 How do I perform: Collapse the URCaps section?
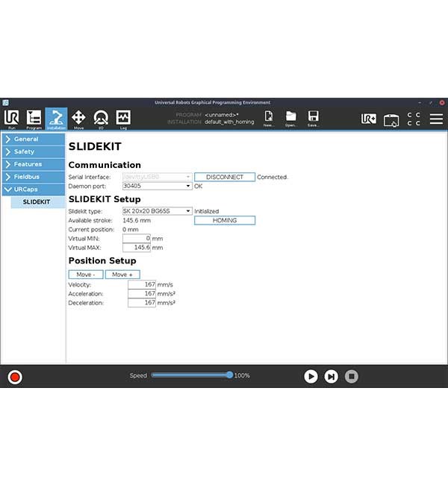coord(34,190)
